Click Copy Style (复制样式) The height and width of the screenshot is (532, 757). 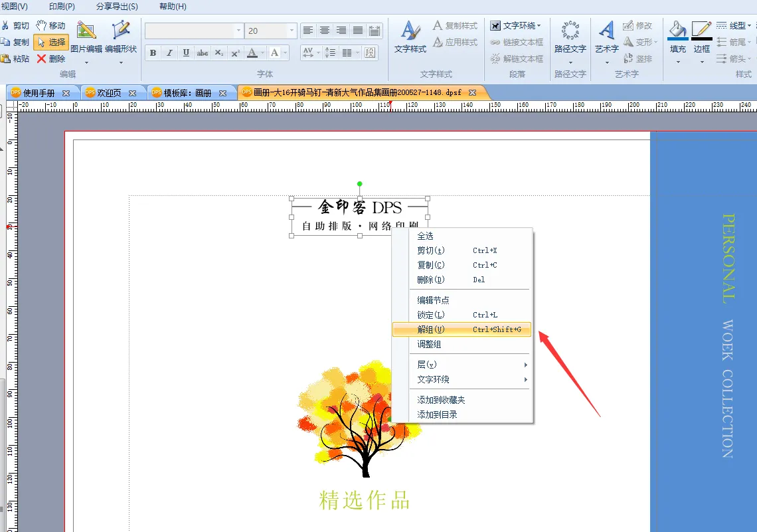coord(456,26)
